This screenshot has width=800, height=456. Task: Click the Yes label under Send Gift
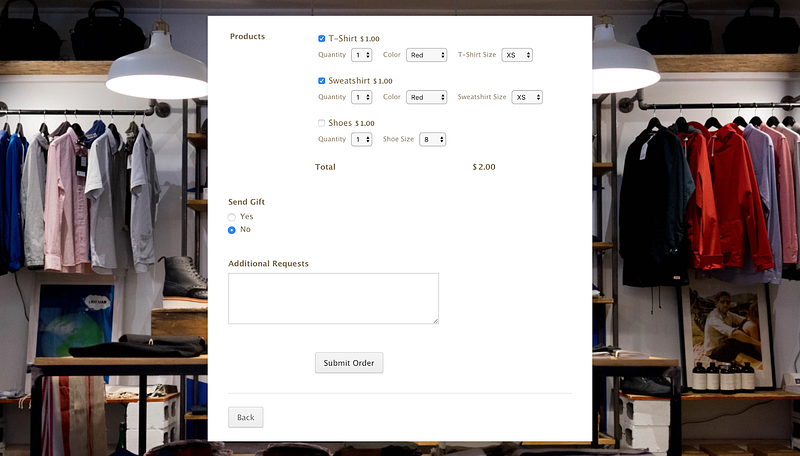pyautogui.click(x=246, y=217)
